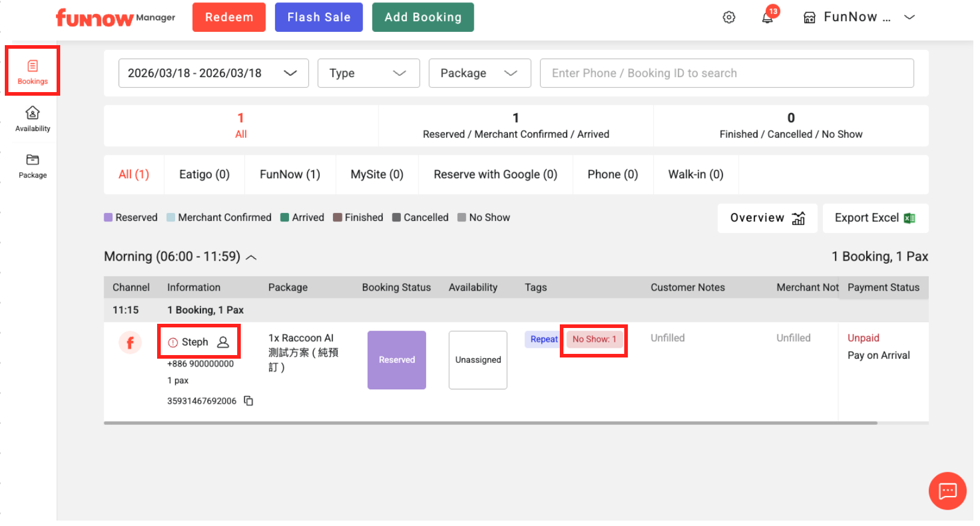Expand the Type filter dropdown
This screenshot has width=980, height=526.
click(x=368, y=73)
